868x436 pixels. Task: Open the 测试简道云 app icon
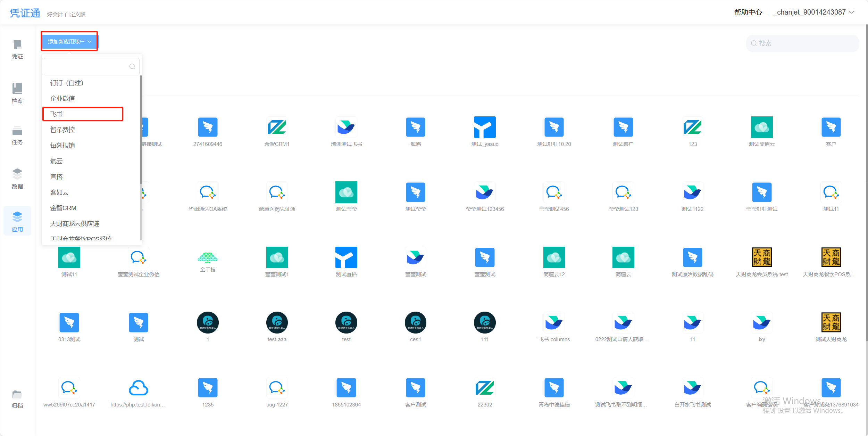click(x=762, y=127)
